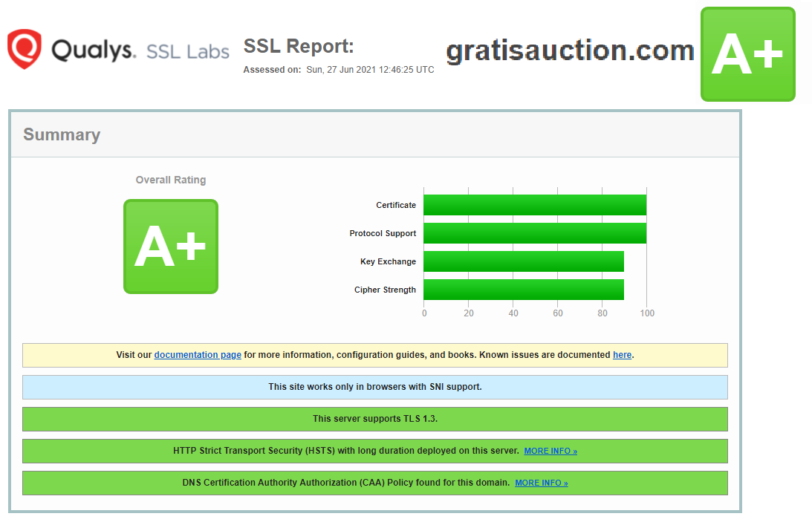Click the chart axis value 100
This screenshot has width=812, height=525.
(647, 313)
